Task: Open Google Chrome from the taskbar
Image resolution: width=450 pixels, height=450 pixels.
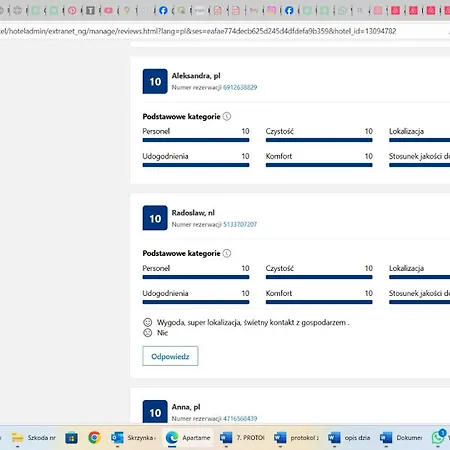Action: pos(94,437)
